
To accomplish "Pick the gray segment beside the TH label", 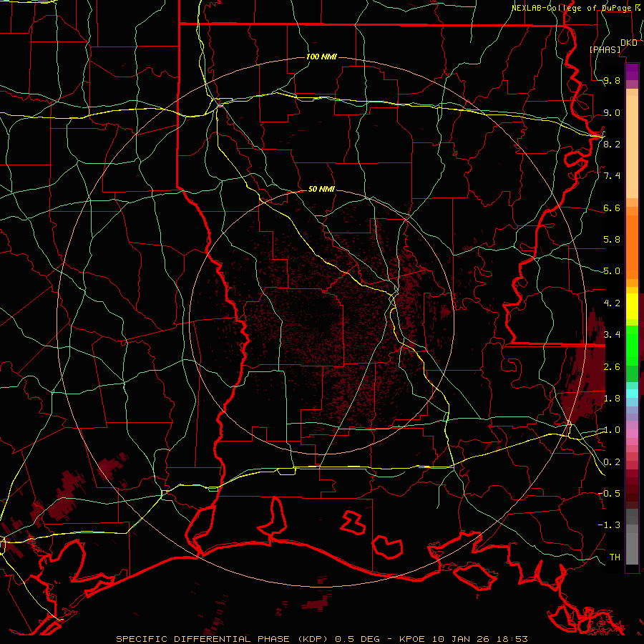I will click(x=632, y=549).
